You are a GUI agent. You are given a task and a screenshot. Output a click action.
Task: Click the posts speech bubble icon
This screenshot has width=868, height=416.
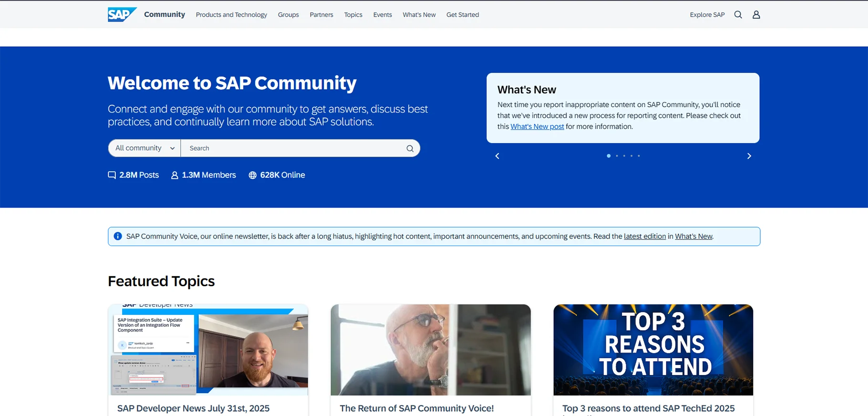coord(112,175)
